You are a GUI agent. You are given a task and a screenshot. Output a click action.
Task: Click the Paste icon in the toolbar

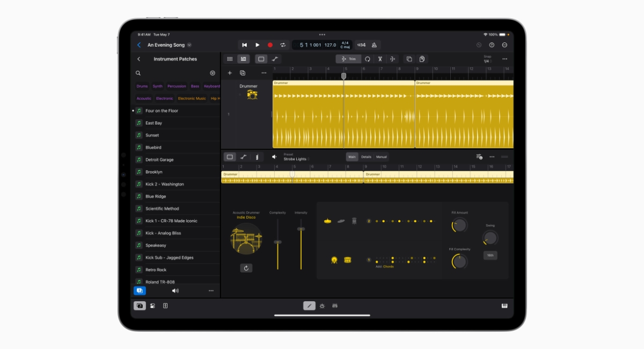click(422, 59)
